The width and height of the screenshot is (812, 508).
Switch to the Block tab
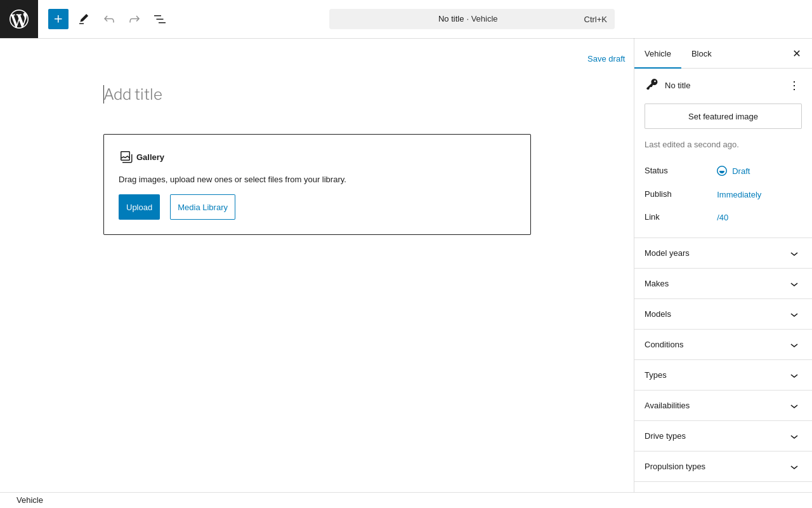(702, 53)
